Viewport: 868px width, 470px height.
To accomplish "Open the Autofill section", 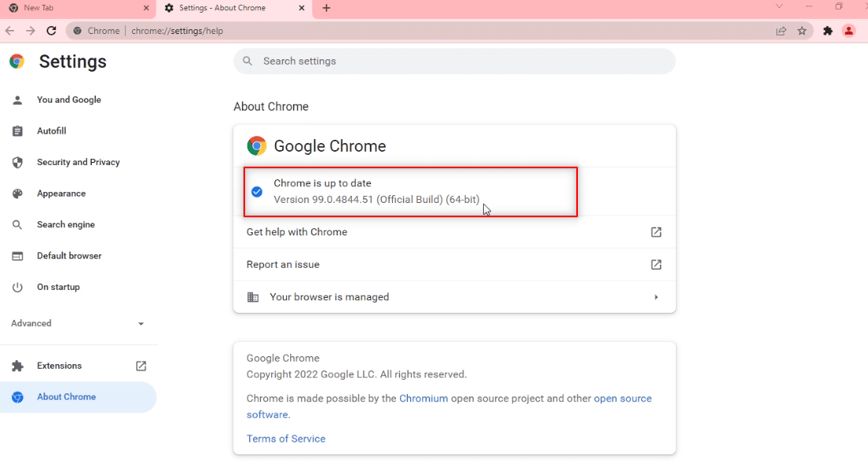I will coord(51,131).
